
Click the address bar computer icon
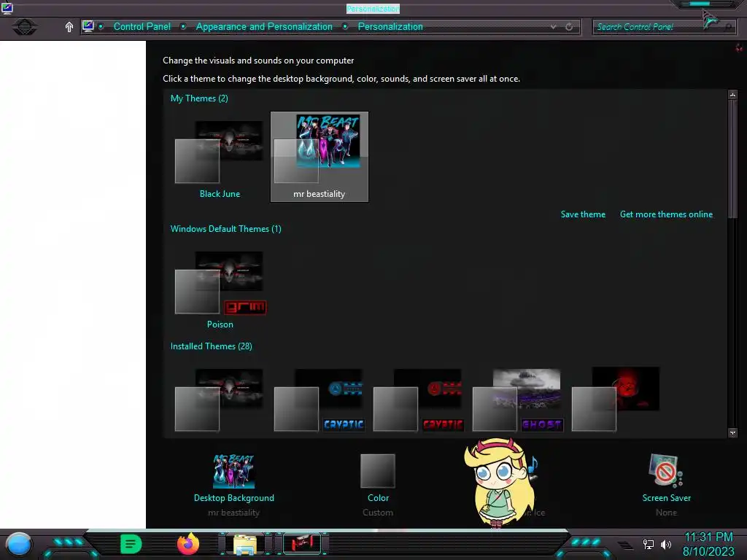(x=88, y=26)
